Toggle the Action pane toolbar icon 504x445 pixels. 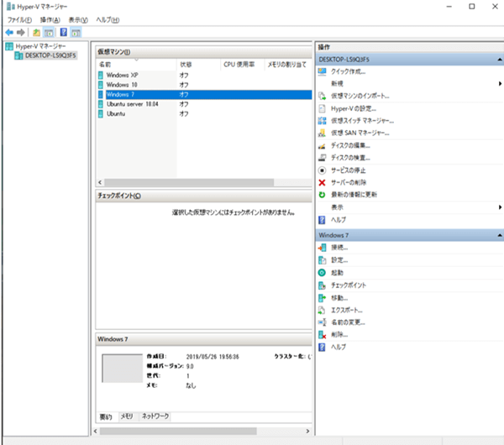tap(76, 33)
